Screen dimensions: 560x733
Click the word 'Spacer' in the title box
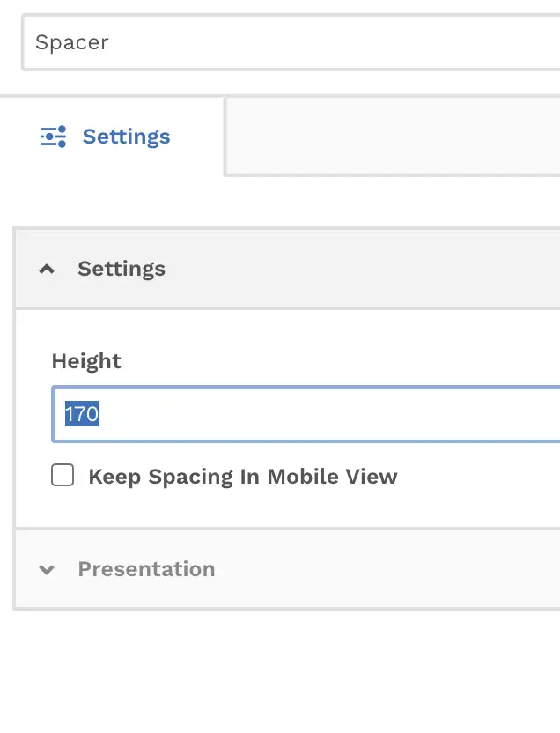72,42
